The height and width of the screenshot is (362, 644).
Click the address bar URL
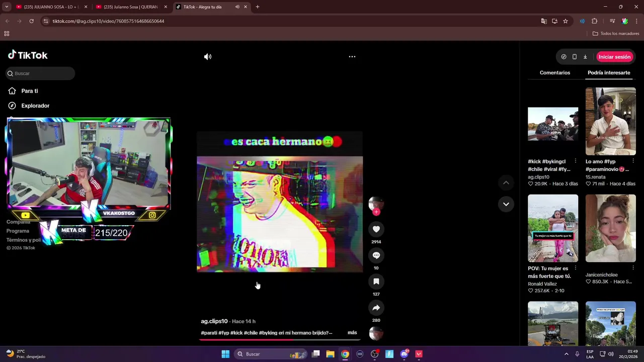pos(108,21)
